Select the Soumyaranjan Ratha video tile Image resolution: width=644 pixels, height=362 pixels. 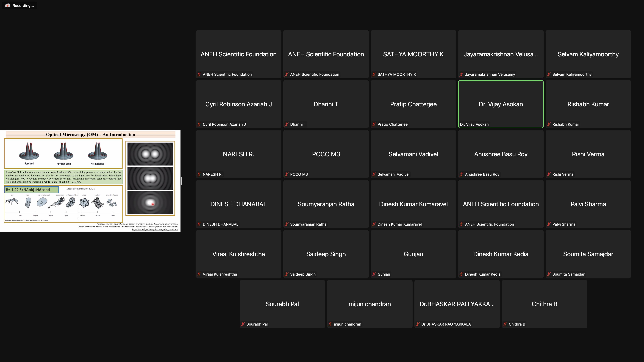[x=326, y=204]
